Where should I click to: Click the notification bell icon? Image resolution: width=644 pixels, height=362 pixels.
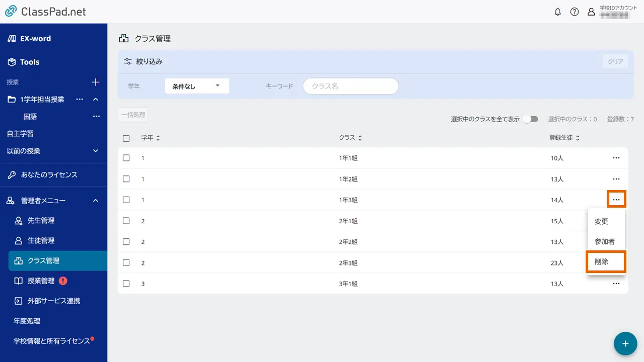point(557,12)
